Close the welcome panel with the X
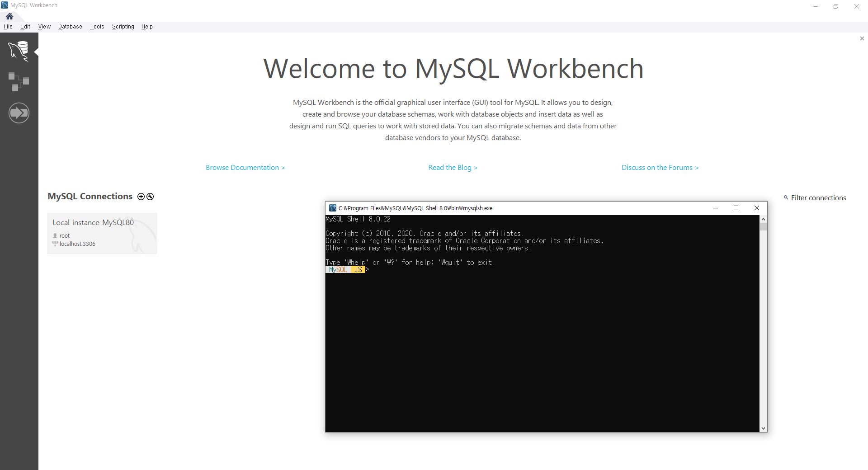The image size is (868, 470). [862, 38]
